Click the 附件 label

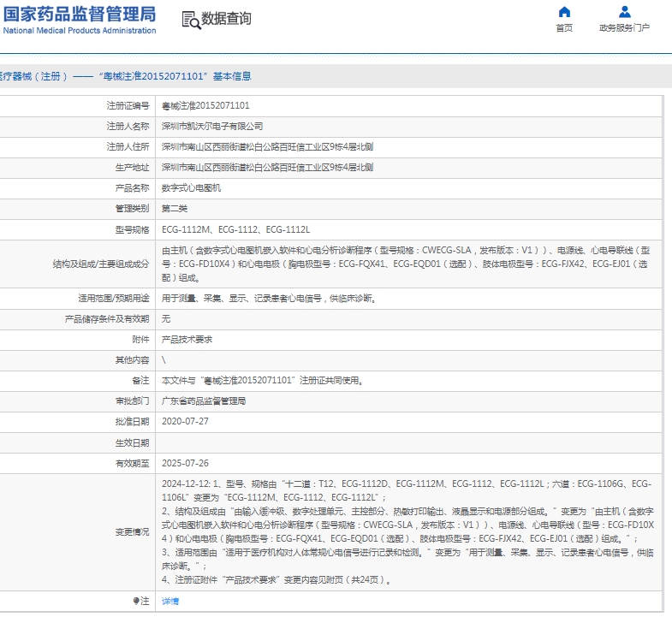pos(140,340)
